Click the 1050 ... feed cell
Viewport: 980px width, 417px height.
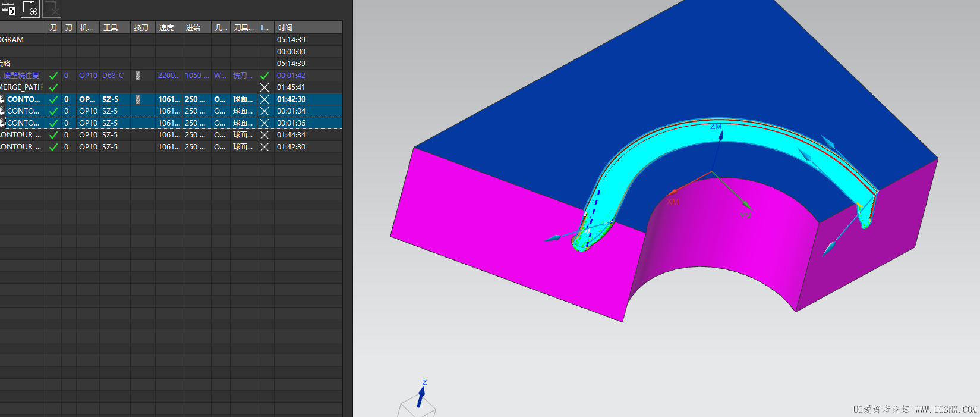pyautogui.click(x=197, y=76)
